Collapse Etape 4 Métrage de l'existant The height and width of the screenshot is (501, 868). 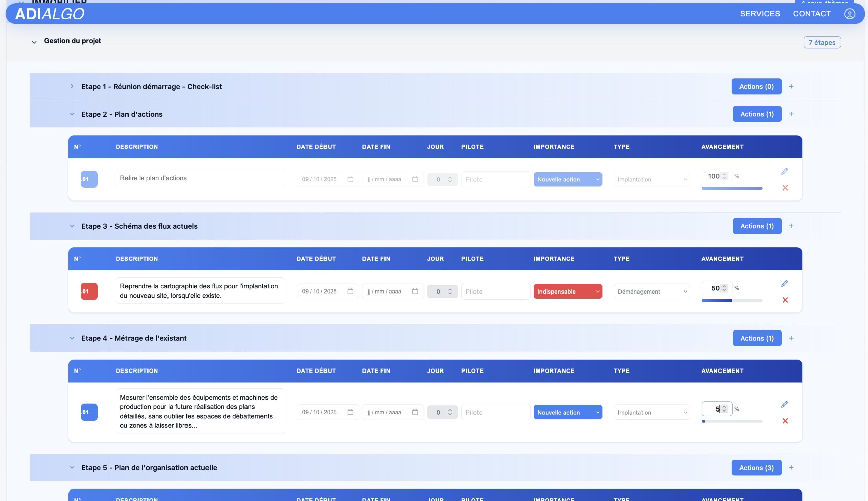(x=72, y=338)
